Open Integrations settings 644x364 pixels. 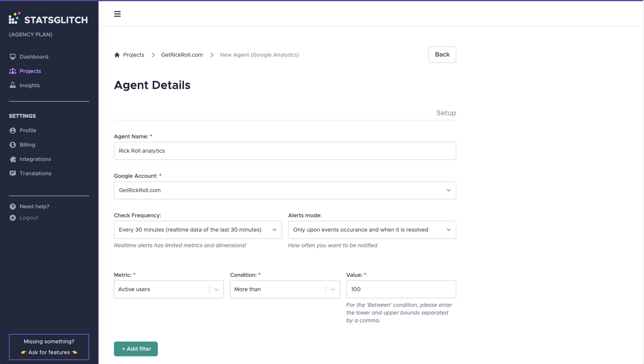(x=35, y=159)
